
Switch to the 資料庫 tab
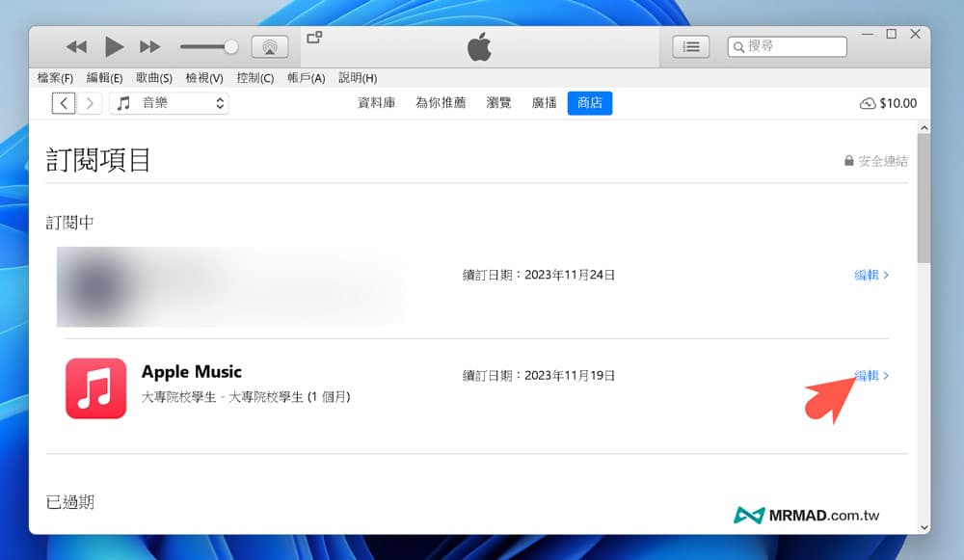coord(376,103)
